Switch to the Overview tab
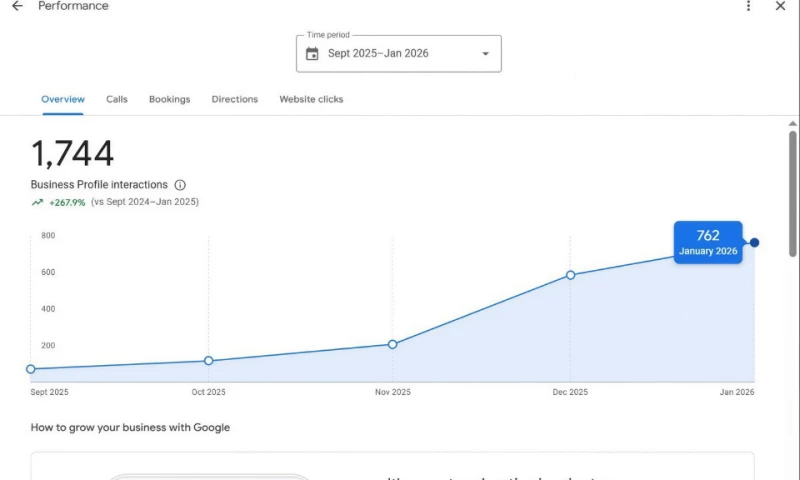The image size is (800, 480). coord(63,99)
